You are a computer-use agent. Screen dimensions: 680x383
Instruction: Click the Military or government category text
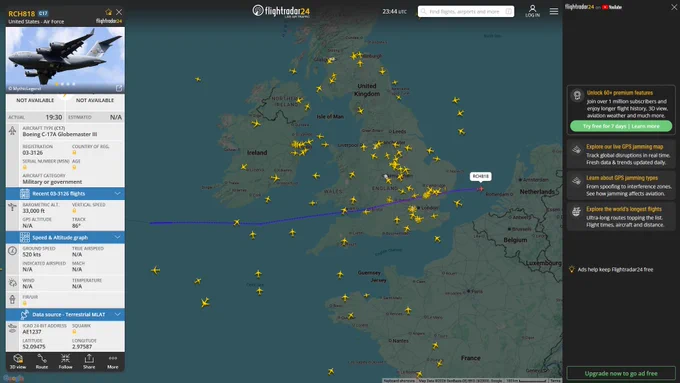click(x=52, y=182)
